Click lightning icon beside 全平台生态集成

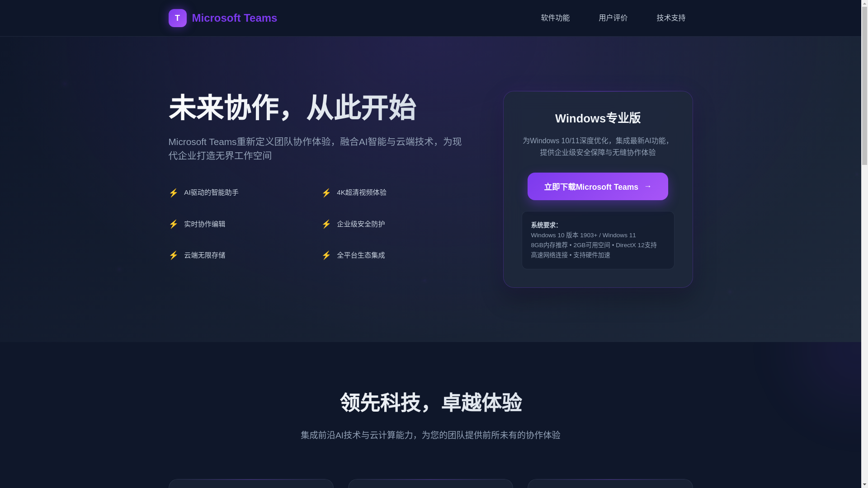tap(326, 255)
